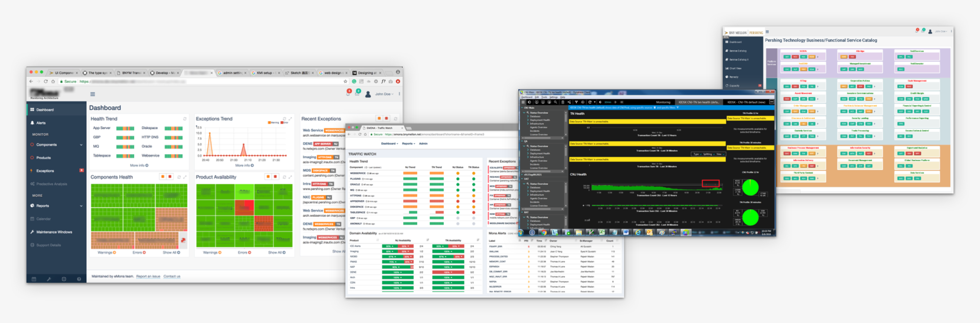The width and height of the screenshot is (980, 323).
Task: Switch to the 'Designing' Chrome tab
Action: 367,73
